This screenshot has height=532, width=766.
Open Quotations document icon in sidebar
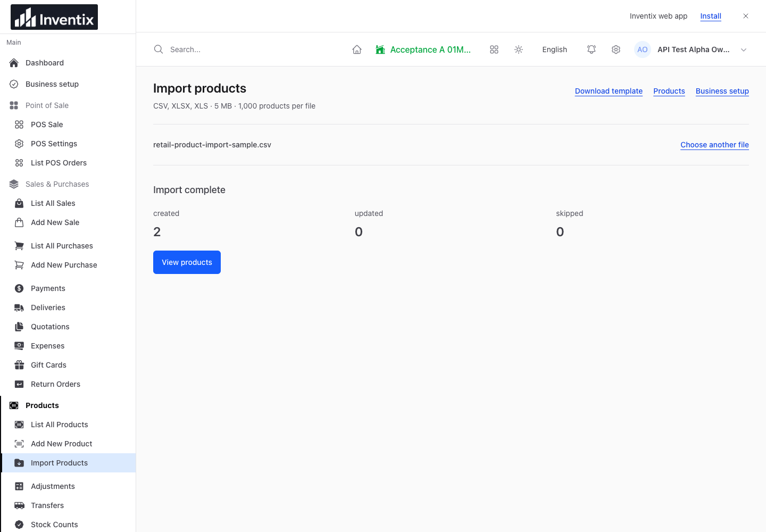pyautogui.click(x=19, y=327)
